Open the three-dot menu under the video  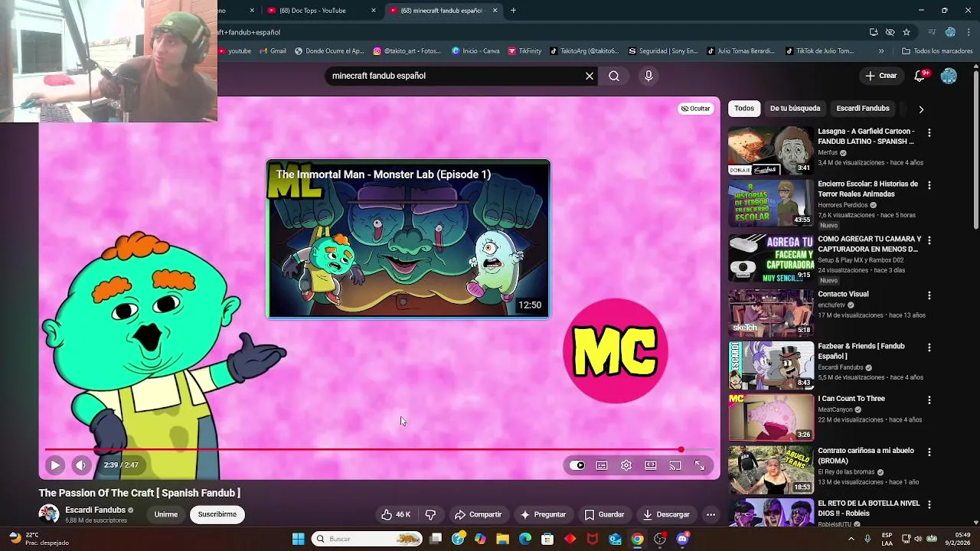[710, 514]
